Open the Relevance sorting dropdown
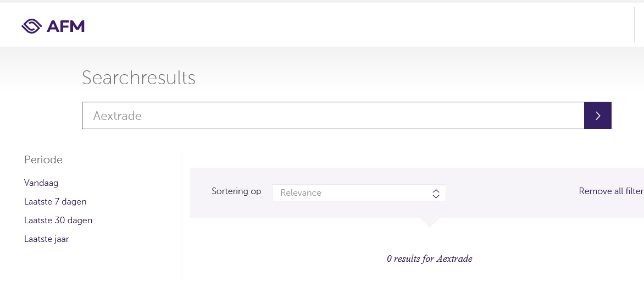The width and height of the screenshot is (644, 281). (x=359, y=192)
